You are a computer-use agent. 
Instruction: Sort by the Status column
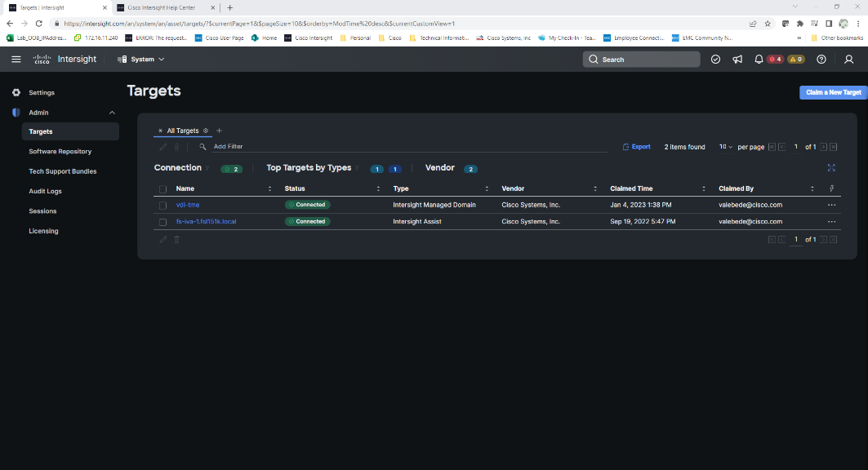pos(378,189)
